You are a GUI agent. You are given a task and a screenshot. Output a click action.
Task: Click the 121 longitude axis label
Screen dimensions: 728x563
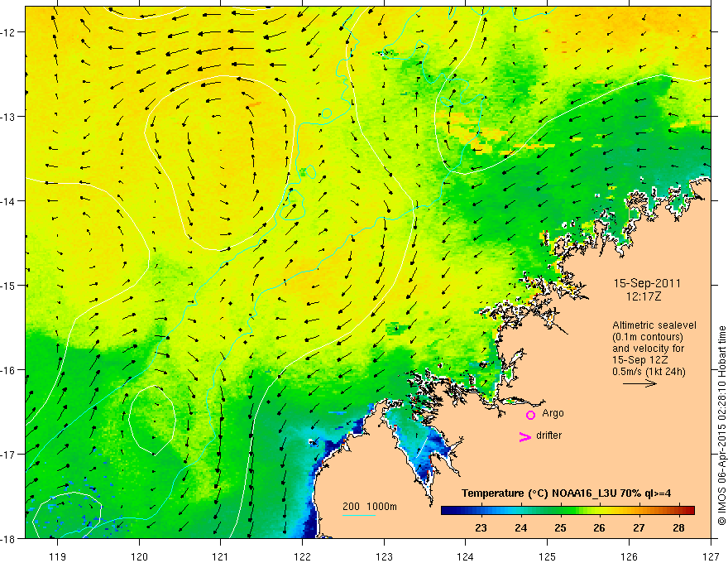click(221, 556)
